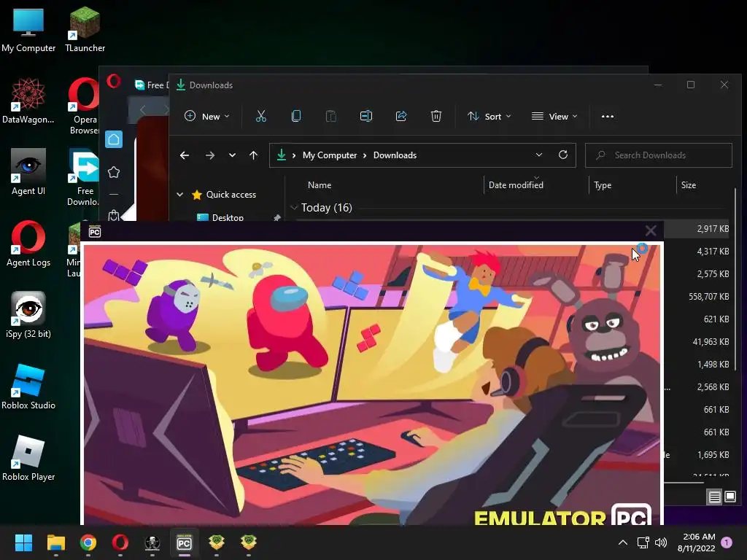The width and height of the screenshot is (747, 560).
Task: Sort by Type column header
Action: 603,185
